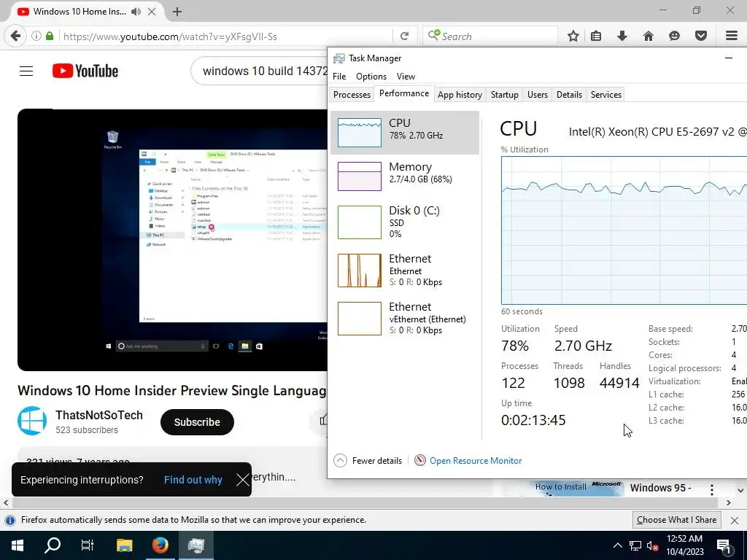The width and height of the screenshot is (747, 560).
Task: Open the Pocket icon in Firefox toolbar
Action: coord(700,36)
